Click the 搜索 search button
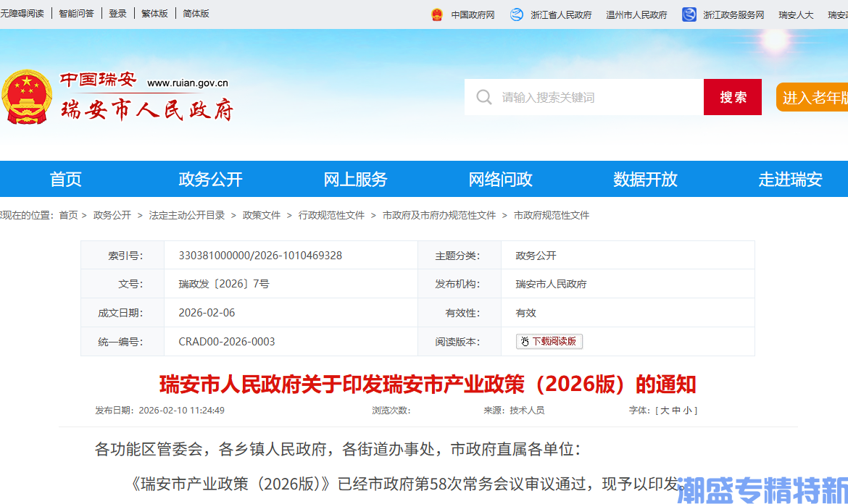Image resolution: width=848 pixels, height=504 pixels. pos(732,96)
